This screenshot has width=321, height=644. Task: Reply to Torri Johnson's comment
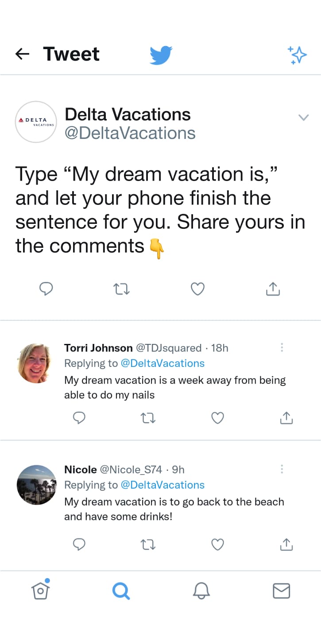79,417
